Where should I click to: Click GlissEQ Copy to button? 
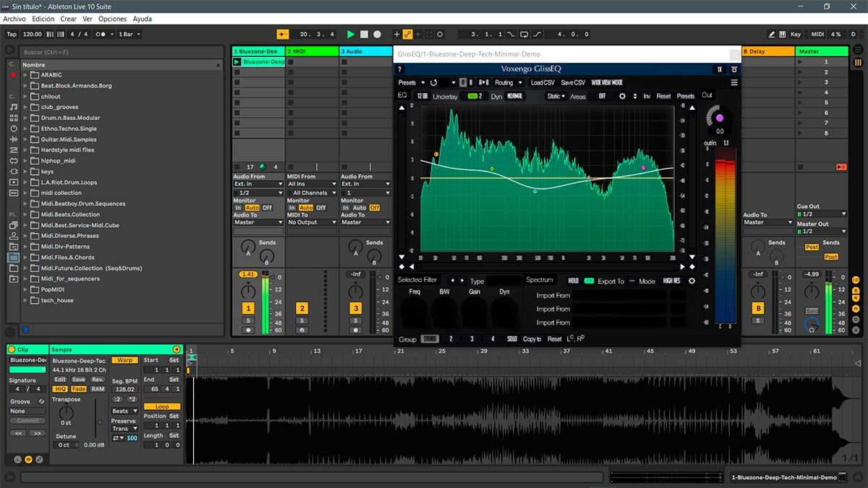coord(532,338)
